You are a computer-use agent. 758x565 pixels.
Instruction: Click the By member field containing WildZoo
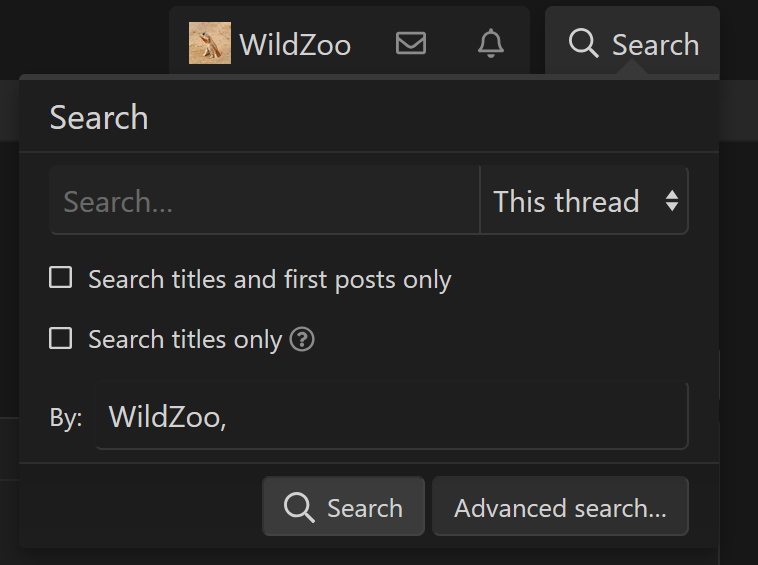point(390,416)
